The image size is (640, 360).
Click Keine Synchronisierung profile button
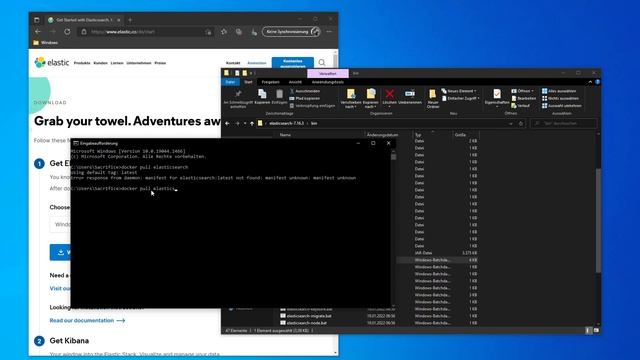[291, 32]
